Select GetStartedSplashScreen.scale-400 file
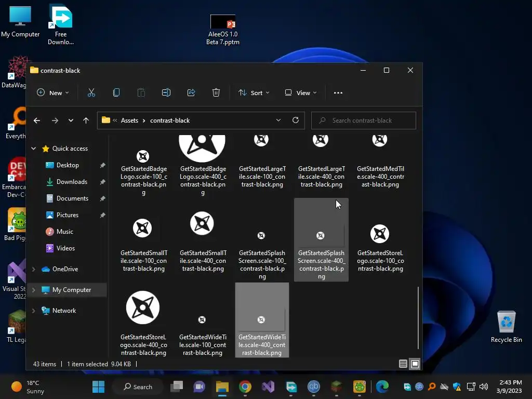 point(321,240)
